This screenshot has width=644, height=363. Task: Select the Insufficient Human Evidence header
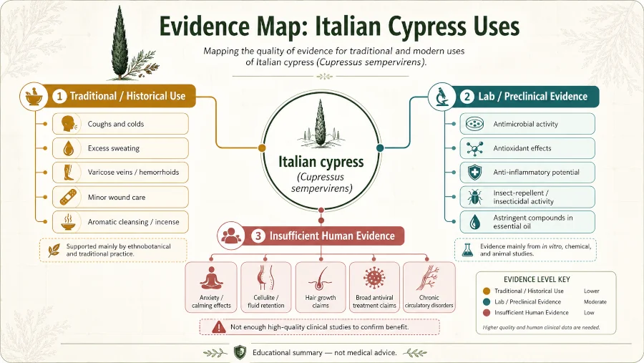pos(311,236)
